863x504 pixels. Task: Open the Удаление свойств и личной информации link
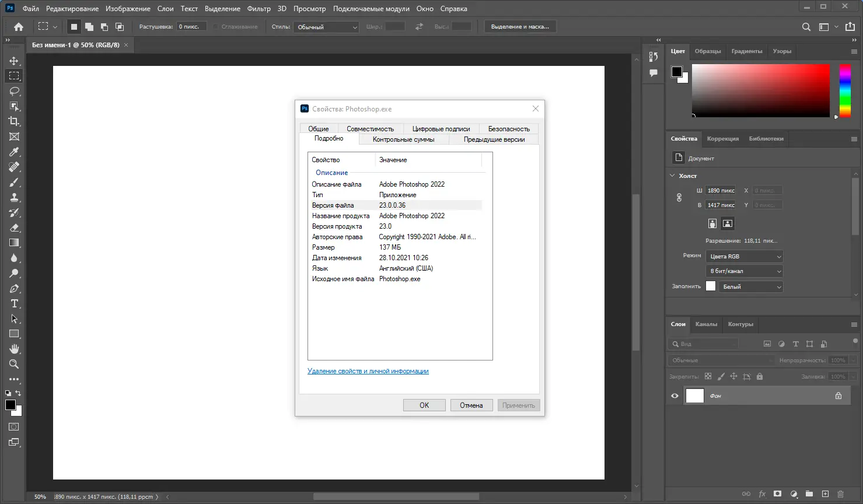click(x=368, y=371)
